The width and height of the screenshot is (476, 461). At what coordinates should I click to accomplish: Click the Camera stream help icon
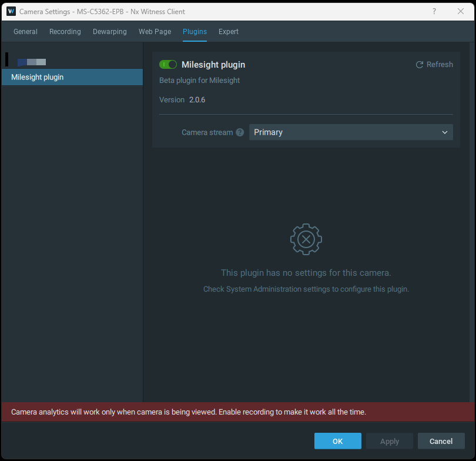240,132
